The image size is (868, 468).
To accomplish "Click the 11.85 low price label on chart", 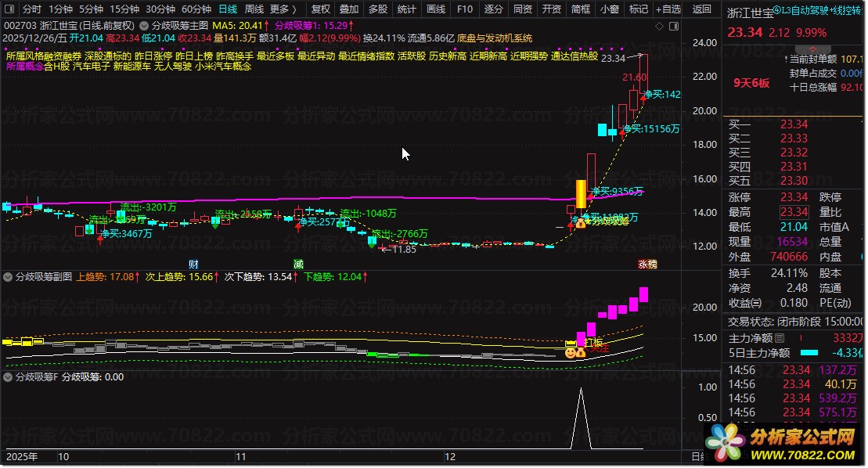I will pyautogui.click(x=404, y=250).
